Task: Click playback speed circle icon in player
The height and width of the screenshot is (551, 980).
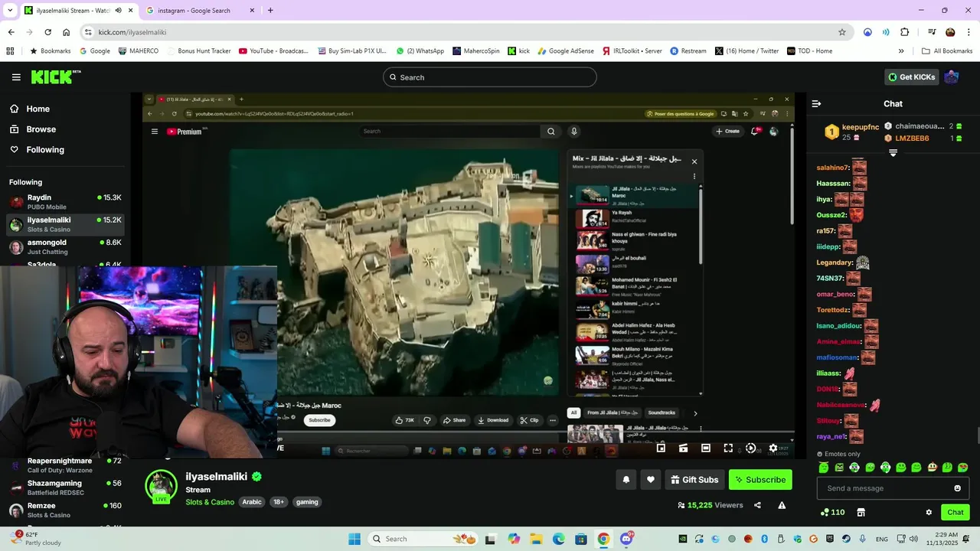Action: coord(751,448)
